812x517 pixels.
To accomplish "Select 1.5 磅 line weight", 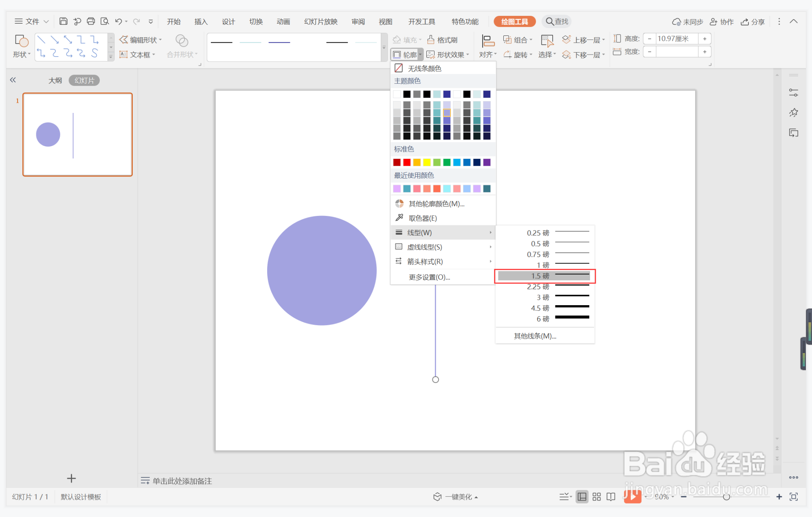I will pyautogui.click(x=544, y=276).
